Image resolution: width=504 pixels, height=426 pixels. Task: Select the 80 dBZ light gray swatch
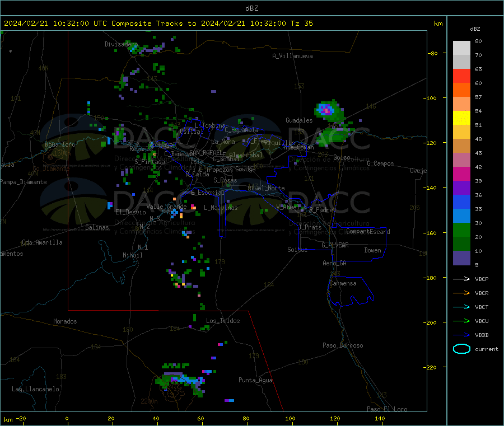(x=461, y=48)
